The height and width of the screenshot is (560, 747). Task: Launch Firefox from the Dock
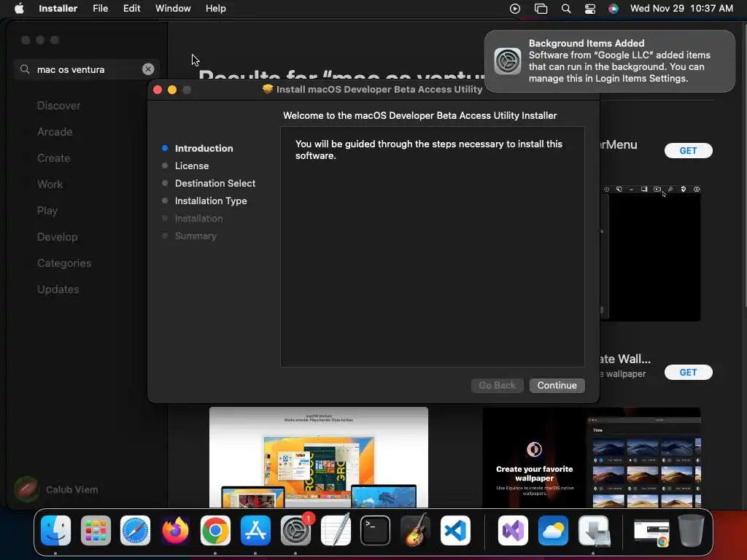click(175, 531)
